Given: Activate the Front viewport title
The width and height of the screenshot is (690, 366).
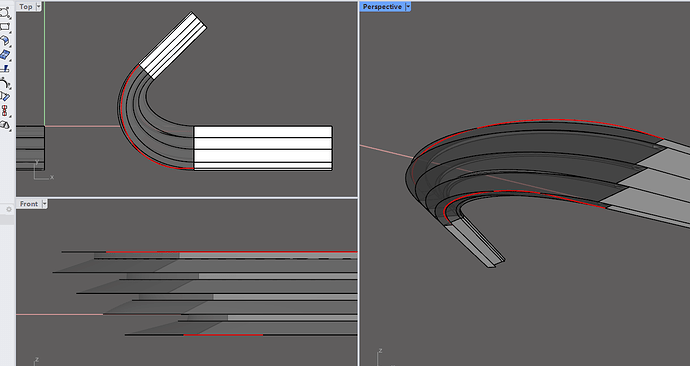Looking at the screenshot, I should point(29,204).
